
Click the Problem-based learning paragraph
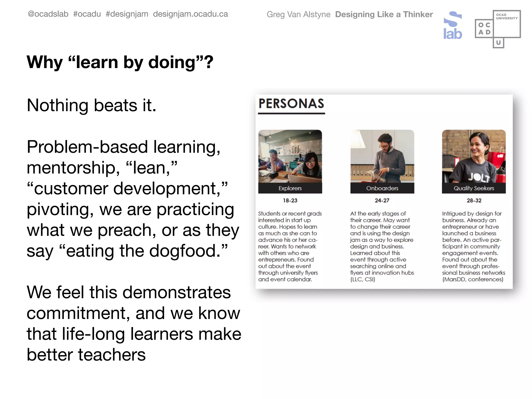pyautogui.click(x=133, y=199)
